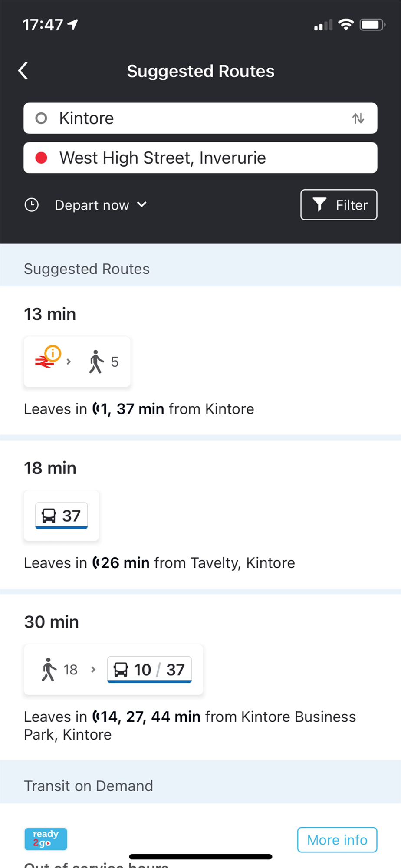Open More info for transit on demand
The image size is (401, 868).
pos(337,840)
